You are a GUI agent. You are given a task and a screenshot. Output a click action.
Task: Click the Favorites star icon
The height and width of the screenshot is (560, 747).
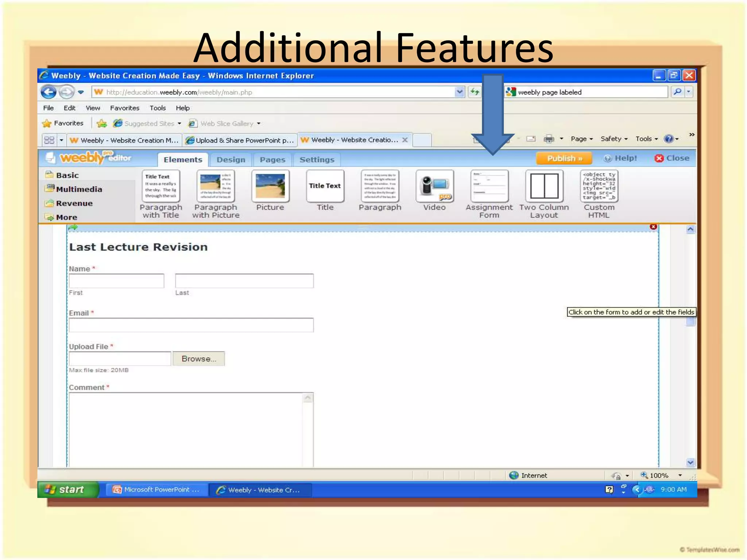click(x=47, y=123)
